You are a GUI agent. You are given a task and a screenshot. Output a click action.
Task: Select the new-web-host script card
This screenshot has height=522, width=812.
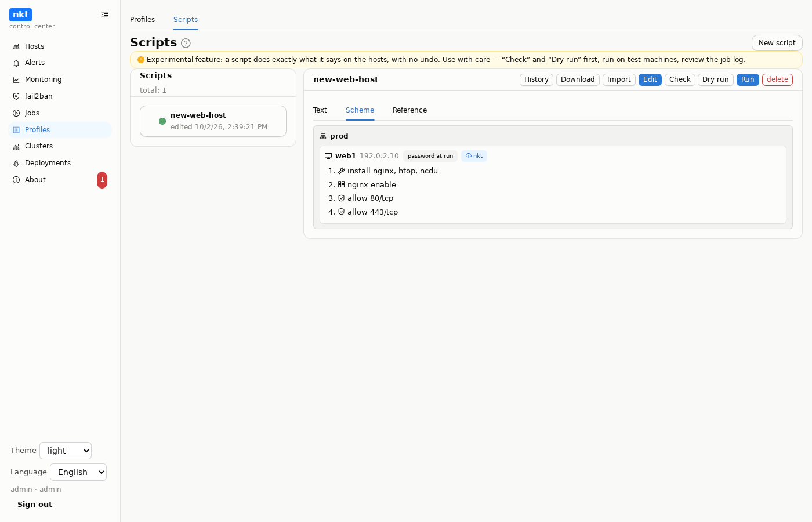point(213,121)
